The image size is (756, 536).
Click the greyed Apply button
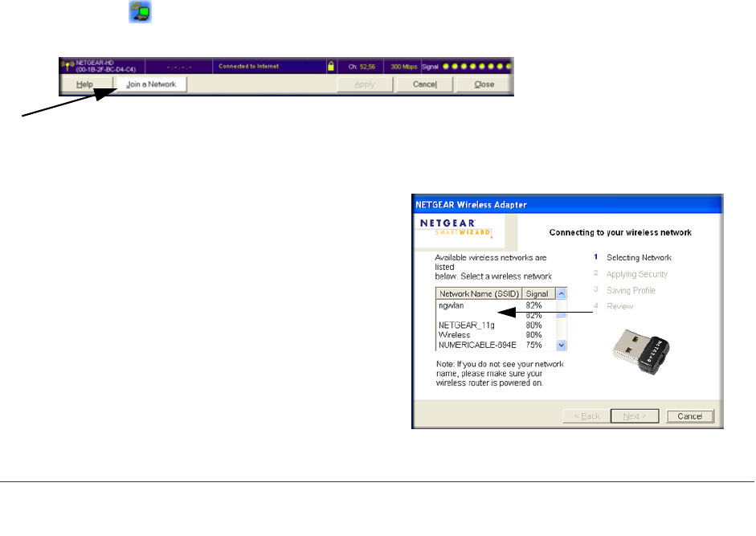coord(365,84)
